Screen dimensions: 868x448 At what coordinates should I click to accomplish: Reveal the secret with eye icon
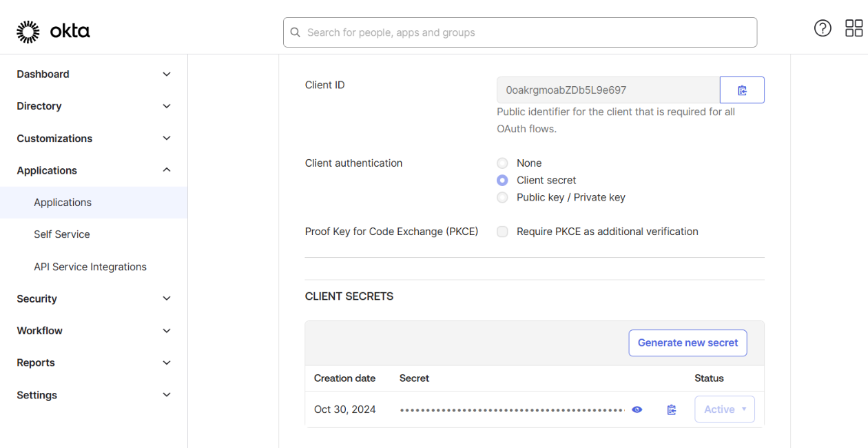[x=637, y=409]
